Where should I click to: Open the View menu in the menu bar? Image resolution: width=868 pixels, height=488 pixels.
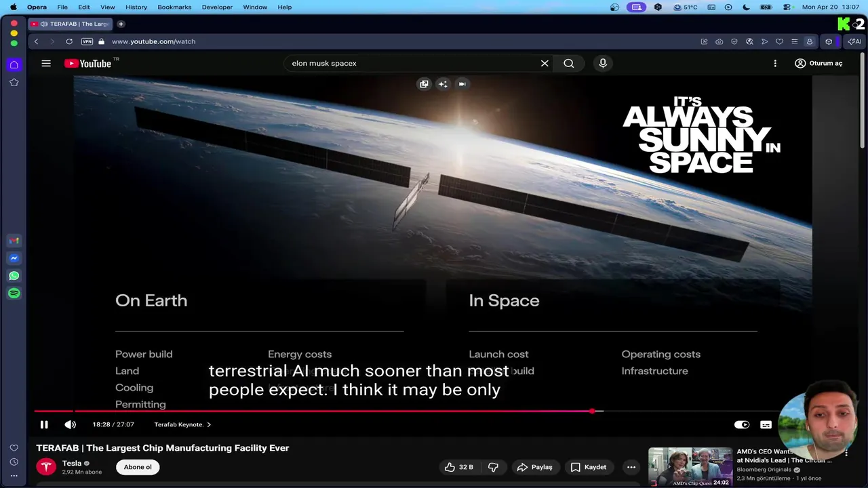tap(107, 7)
